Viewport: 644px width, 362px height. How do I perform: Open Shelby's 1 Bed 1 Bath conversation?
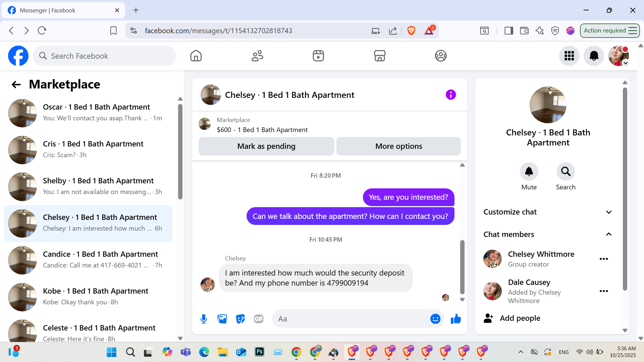pyautogui.click(x=88, y=187)
